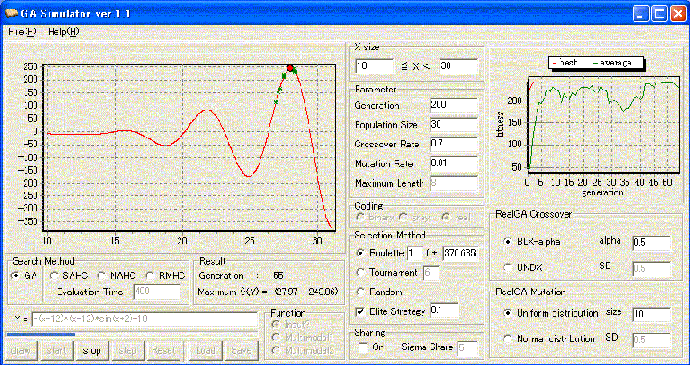
Task: Select Uniform distribution mutation
Action: click(x=509, y=313)
